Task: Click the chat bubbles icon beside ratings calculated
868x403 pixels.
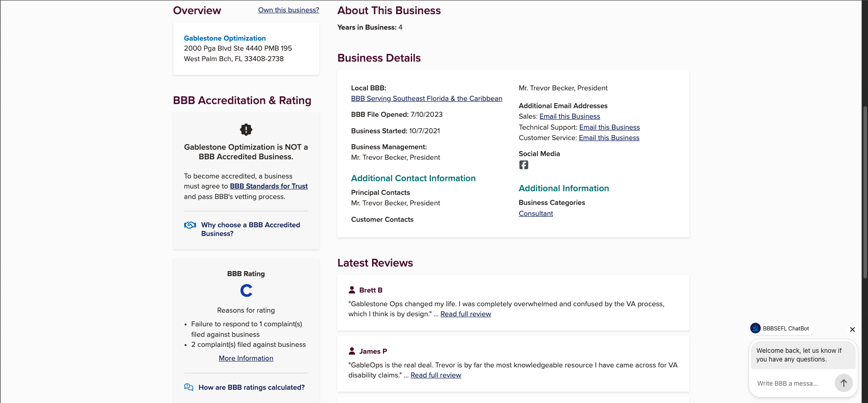Action: click(x=189, y=387)
